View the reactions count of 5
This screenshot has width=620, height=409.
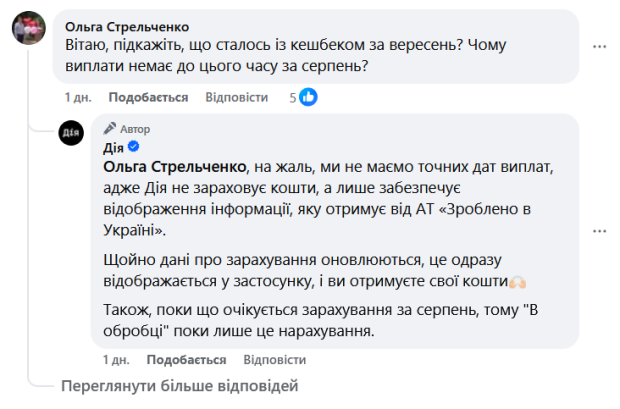[x=293, y=97]
